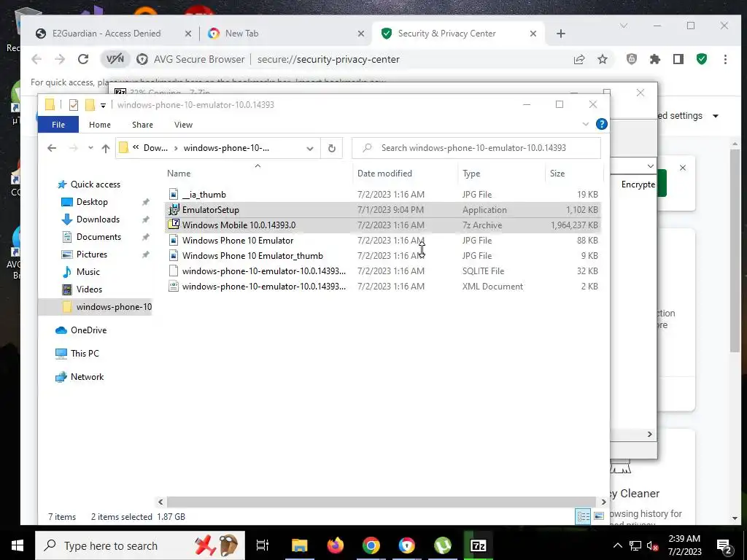747x560 pixels.
Task: Sort files by Type column header
Action: point(502,174)
